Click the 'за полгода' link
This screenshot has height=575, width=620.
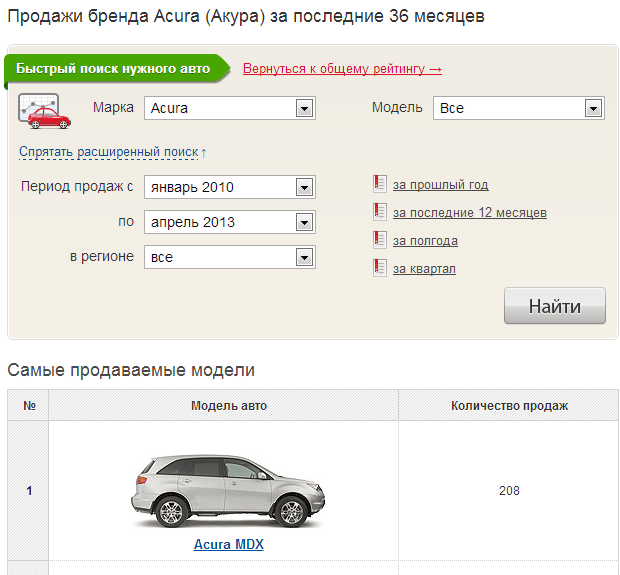pyautogui.click(x=425, y=241)
